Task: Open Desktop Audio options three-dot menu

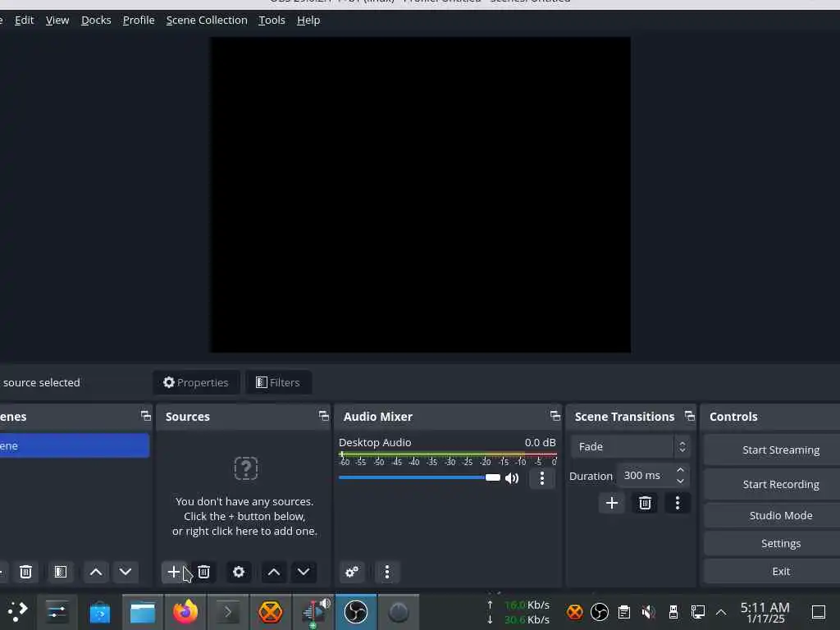Action: tap(541, 478)
